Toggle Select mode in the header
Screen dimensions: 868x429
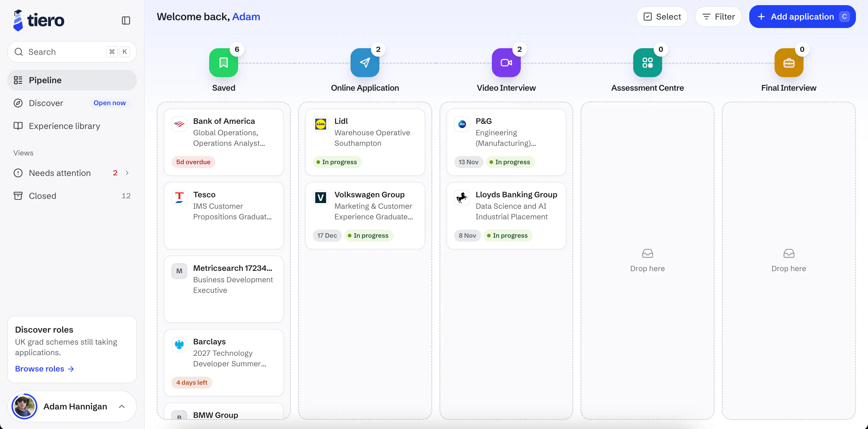[662, 17]
